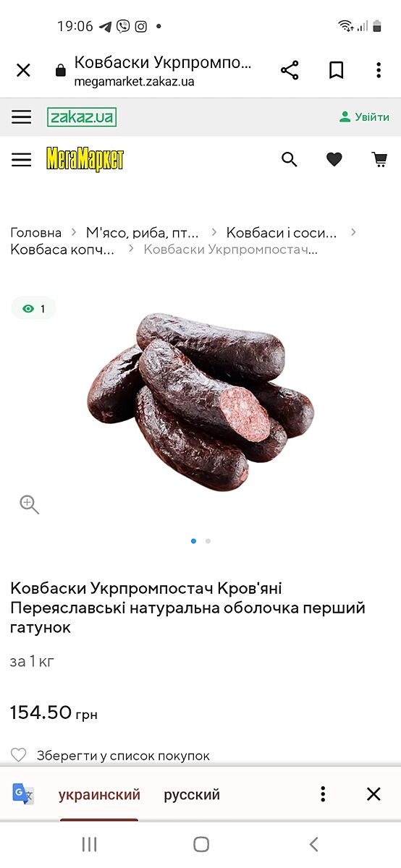Open the search magnifier in MegaMarket header
This screenshot has height=868, width=401.
pyautogui.click(x=290, y=160)
